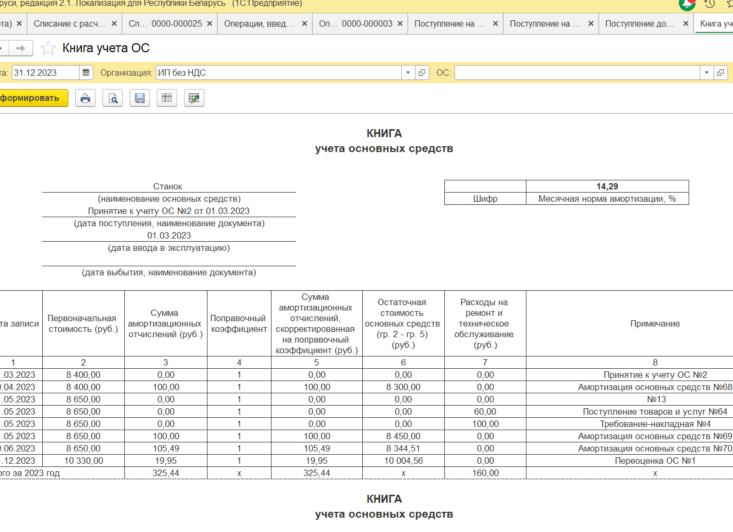This screenshot has height=532, width=733.
Task: Click initial cost cell 10 330,00
Action: (x=83, y=460)
